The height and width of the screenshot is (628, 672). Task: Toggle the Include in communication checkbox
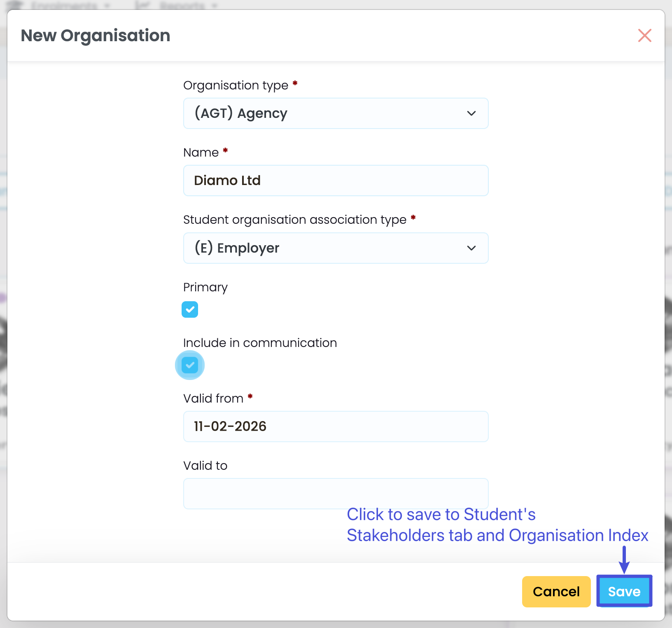click(x=190, y=365)
